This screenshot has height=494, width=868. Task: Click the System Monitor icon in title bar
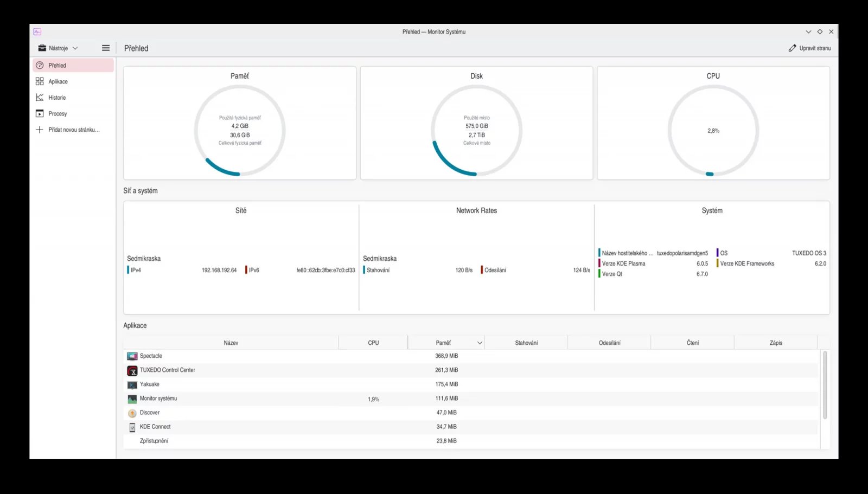pos(37,32)
